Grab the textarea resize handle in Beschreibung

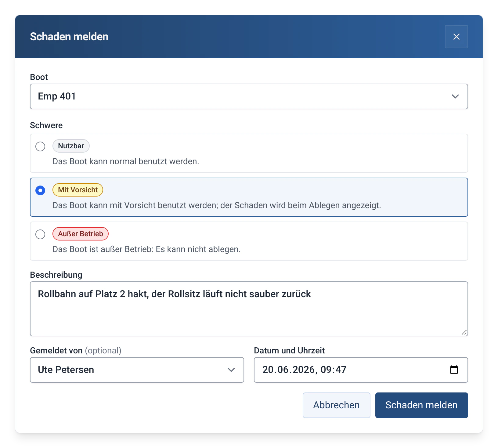pos(464,332)
